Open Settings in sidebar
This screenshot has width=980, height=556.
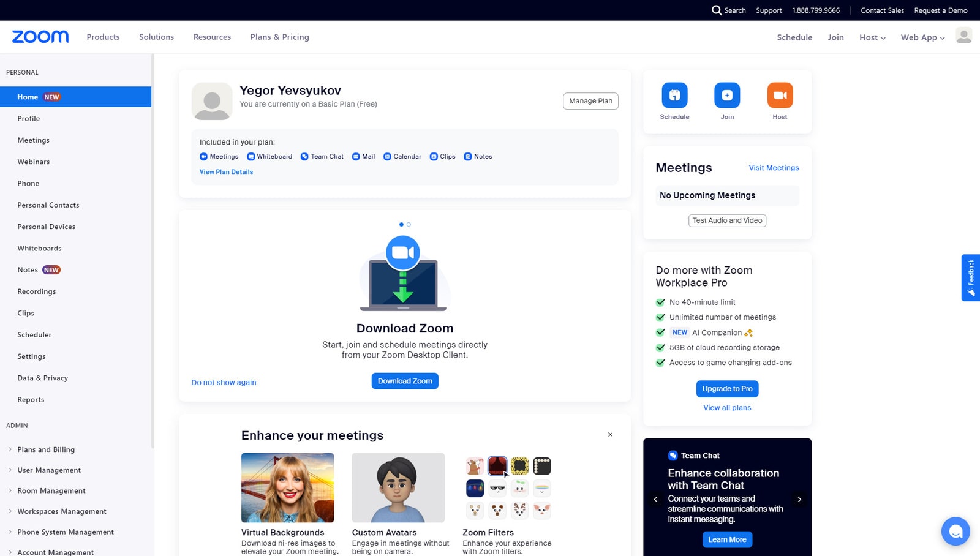(76, 356)
